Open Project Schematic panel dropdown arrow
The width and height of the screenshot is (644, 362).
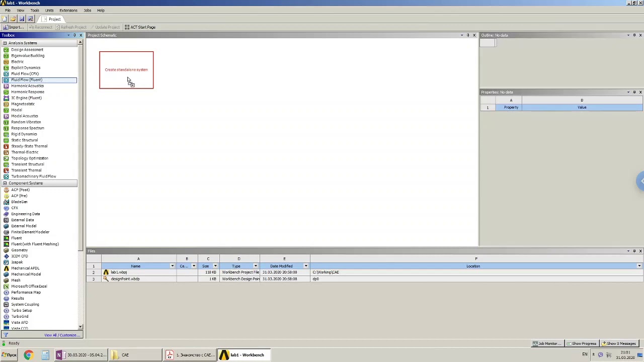[462, 35]
